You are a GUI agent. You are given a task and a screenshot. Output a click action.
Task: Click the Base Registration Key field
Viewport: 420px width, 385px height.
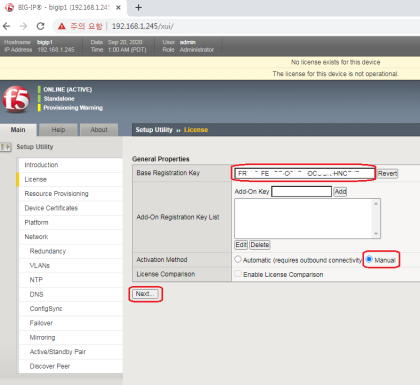pyautogui.click(x=305, y=173)
